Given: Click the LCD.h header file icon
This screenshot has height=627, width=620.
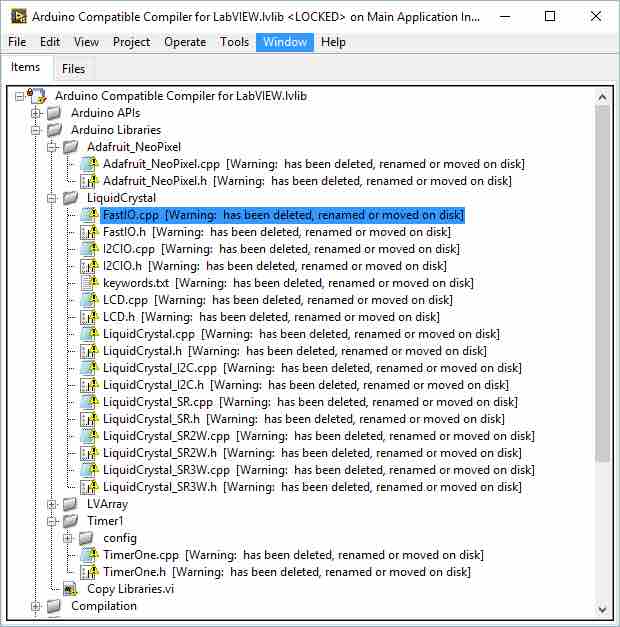Looking at the screenshot, I should coord(89,317).
